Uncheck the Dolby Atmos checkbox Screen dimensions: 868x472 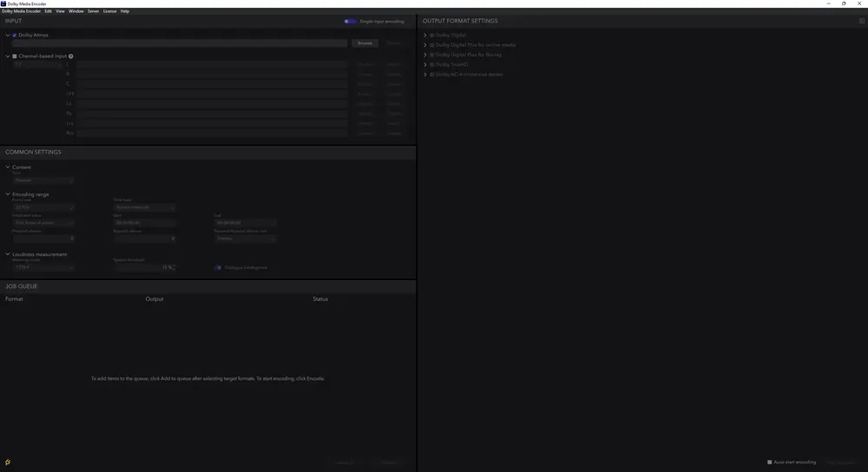coord(15,35)
